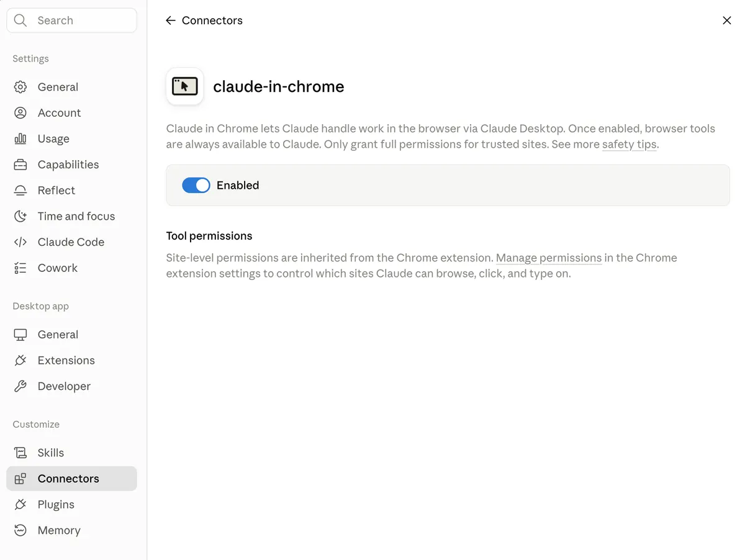Click the Capabilities toolbox icon

pos(20,165)
